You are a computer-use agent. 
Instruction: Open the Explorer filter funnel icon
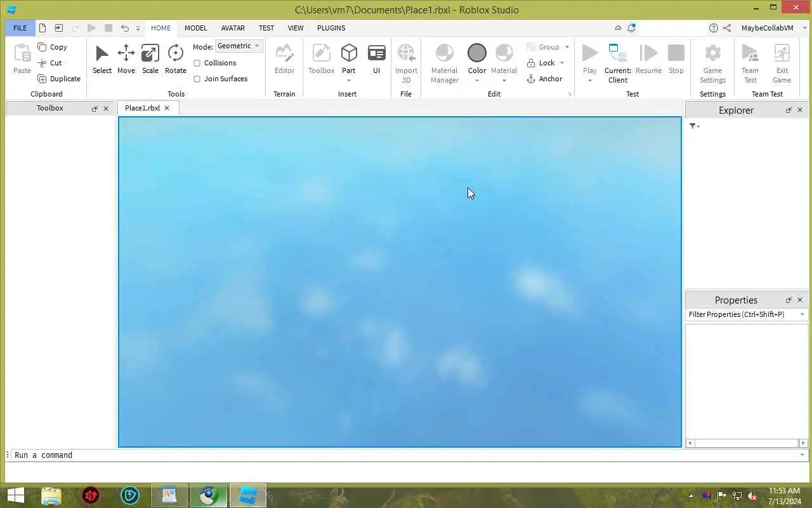(693, 126)
